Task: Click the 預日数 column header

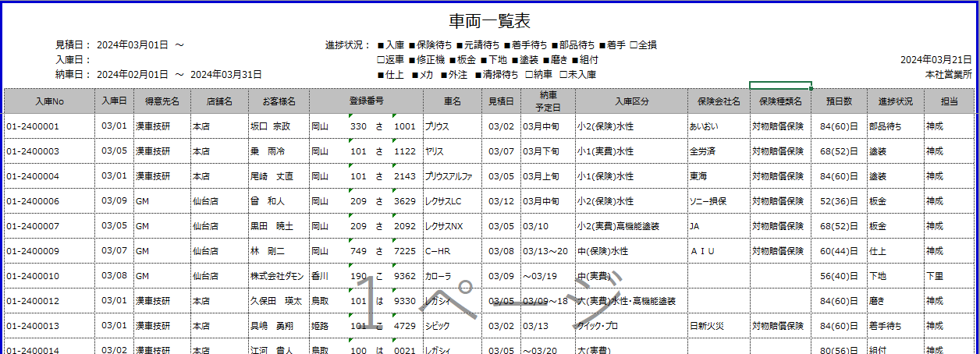Action: [839, 101]
